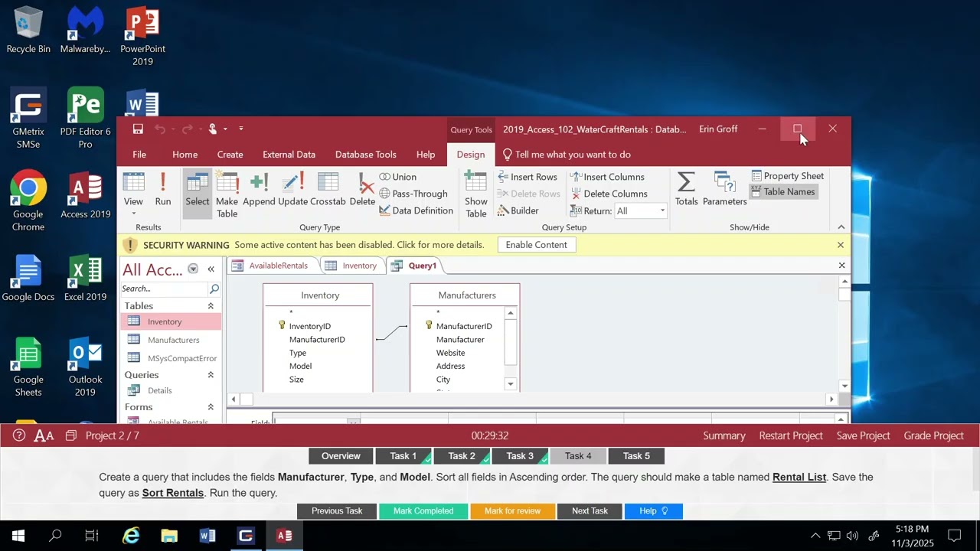Image resolution: width=980 pixels, height=551 pixels.
Task: Close the security warning message bar
Action: (841, 245)
